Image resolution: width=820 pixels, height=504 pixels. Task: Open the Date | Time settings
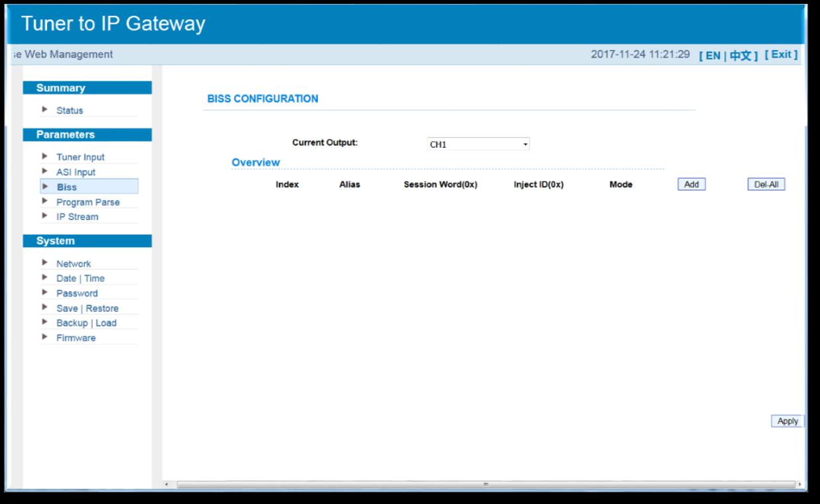click(x=80, y=278)
